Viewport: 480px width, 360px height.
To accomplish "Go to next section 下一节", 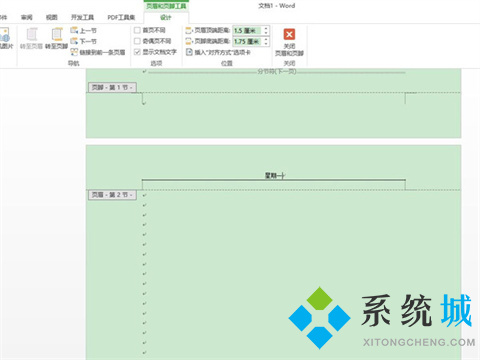I will pos(83,41).
